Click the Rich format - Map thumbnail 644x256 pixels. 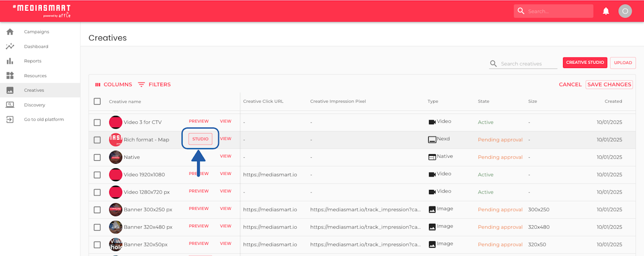(116, 140)
